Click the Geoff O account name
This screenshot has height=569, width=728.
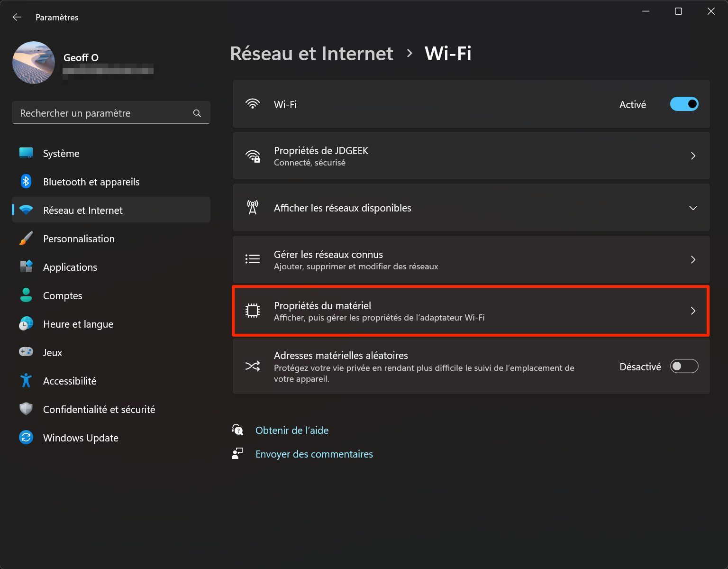pyautogui.click(x=81, y=57)
